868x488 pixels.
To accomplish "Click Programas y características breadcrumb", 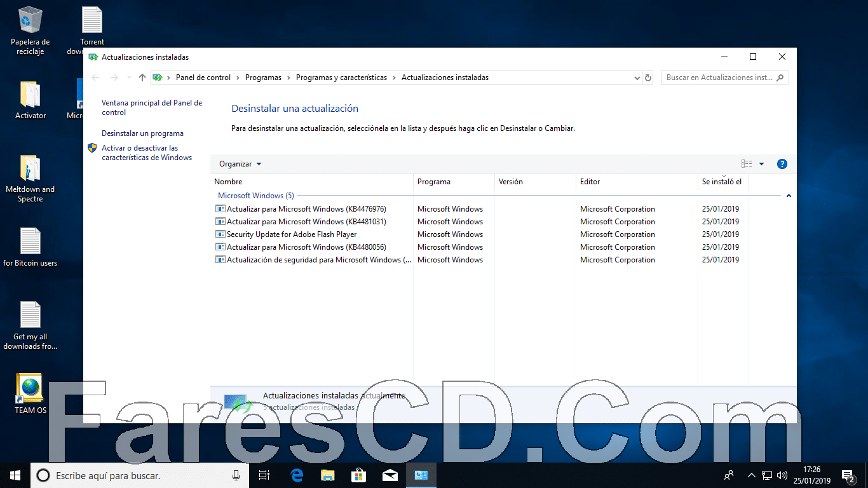I will 341,78.
